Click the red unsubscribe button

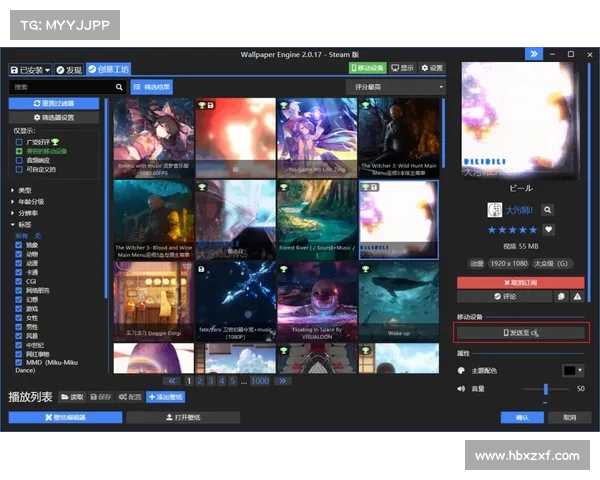(x=520, y=283)
